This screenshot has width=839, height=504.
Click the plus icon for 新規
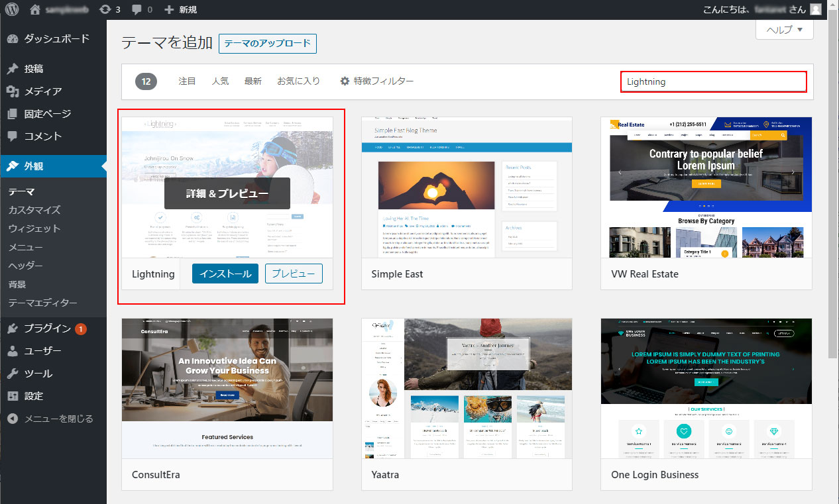point(169,10)
